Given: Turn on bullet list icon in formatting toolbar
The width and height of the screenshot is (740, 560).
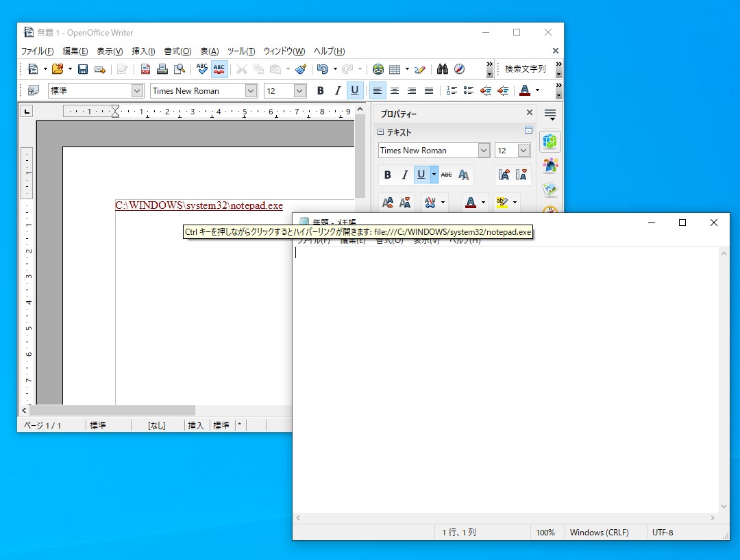Looking at the screenshot, I should pos(469,90).
